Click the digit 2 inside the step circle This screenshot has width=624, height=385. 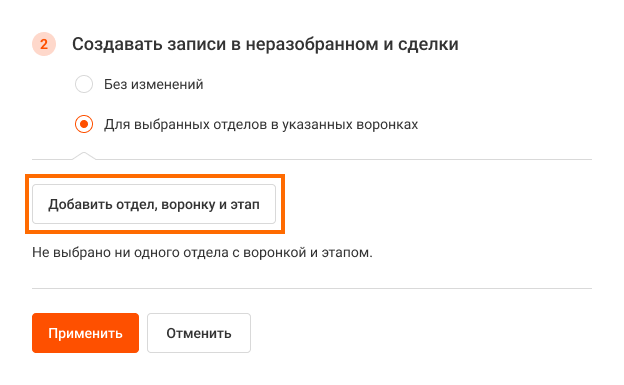44,44
